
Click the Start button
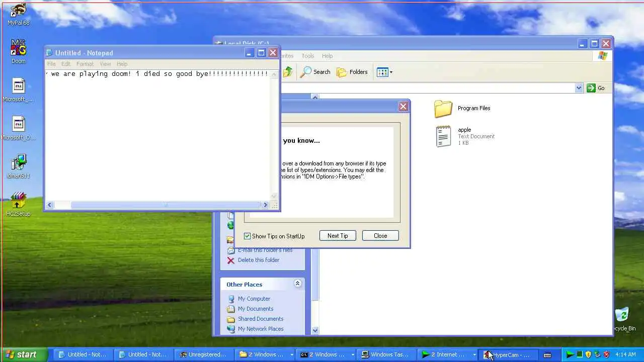pos(24,354)
